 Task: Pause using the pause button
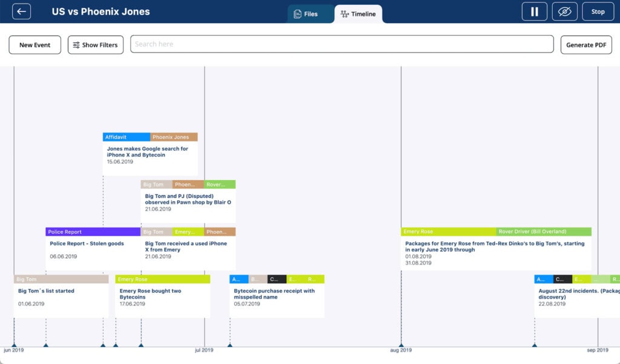coord(534,11)
